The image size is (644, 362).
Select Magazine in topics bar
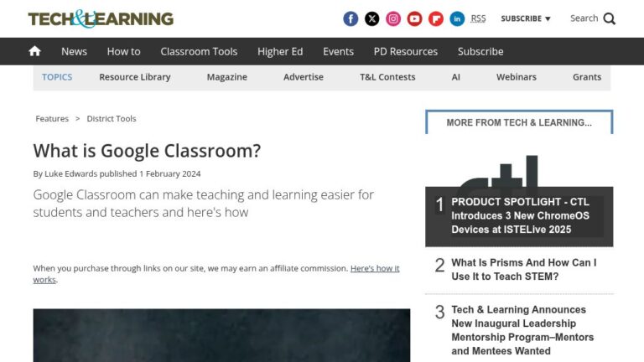tap(226, 77)
